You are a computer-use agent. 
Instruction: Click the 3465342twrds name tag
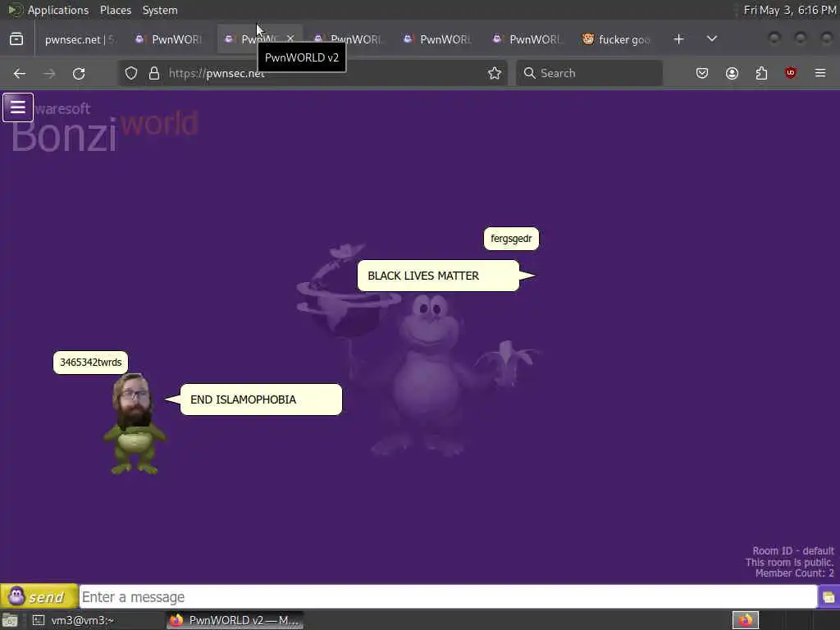90,363
